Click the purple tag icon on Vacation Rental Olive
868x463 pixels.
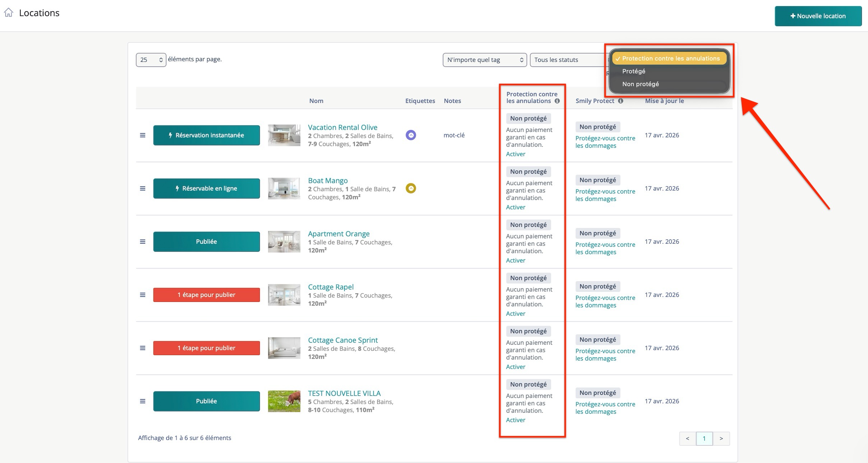tap(411, 135)
